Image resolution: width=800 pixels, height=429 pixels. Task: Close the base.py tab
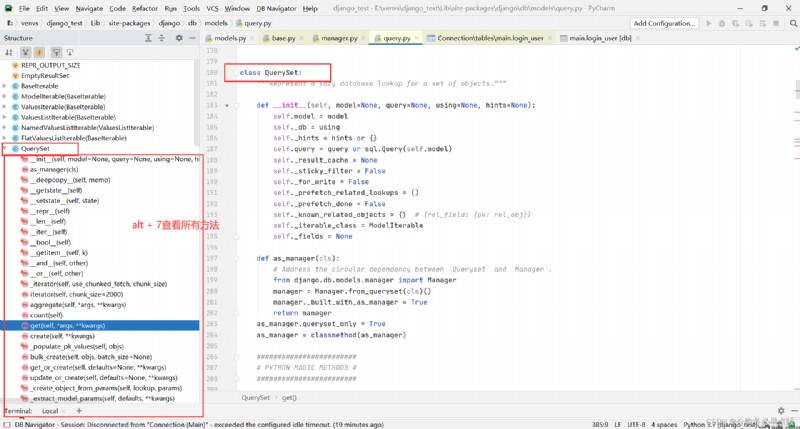click(301, 38)
